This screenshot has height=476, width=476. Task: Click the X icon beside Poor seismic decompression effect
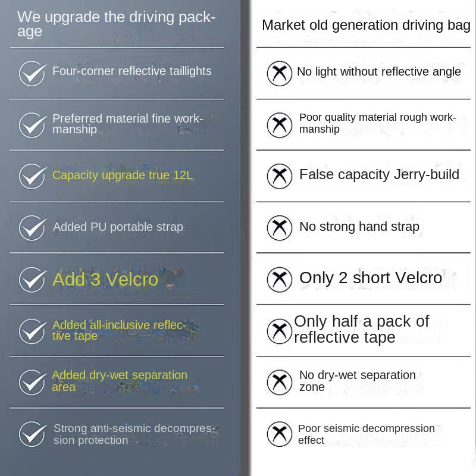coord(279,434)
